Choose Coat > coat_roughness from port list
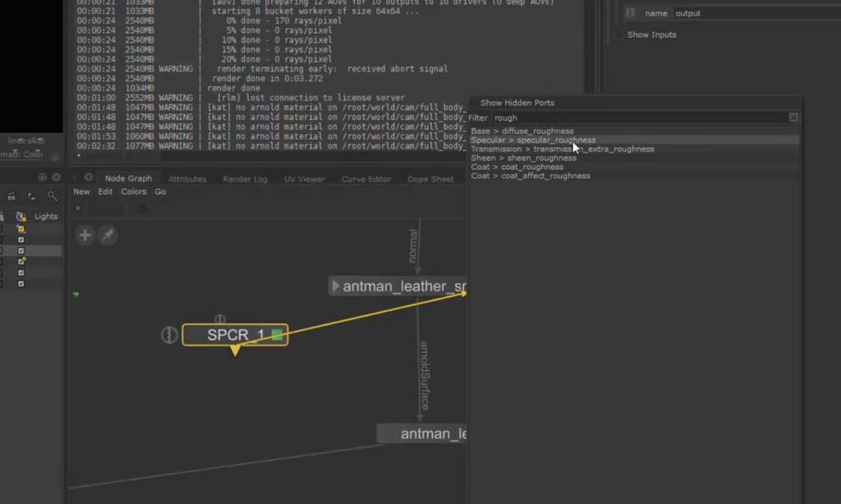Image resolution: width=841 pixels, height=504 pixels. [x=517, y=167]
